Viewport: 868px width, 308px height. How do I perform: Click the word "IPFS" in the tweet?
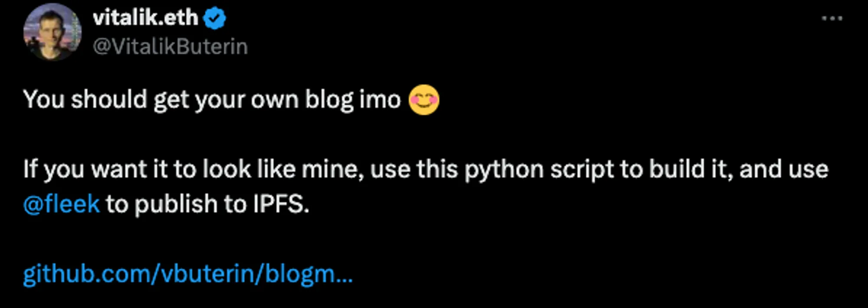click(x=280, y=204)
